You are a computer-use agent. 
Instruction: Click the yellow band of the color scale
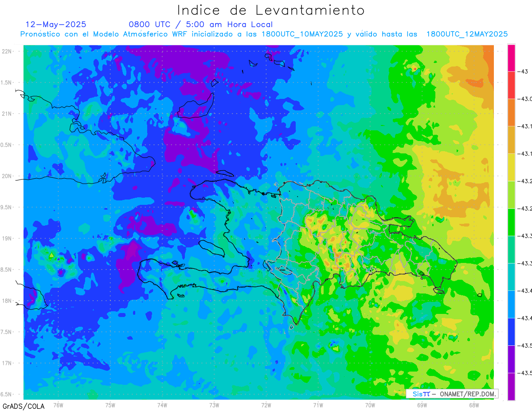click(511, 167)
